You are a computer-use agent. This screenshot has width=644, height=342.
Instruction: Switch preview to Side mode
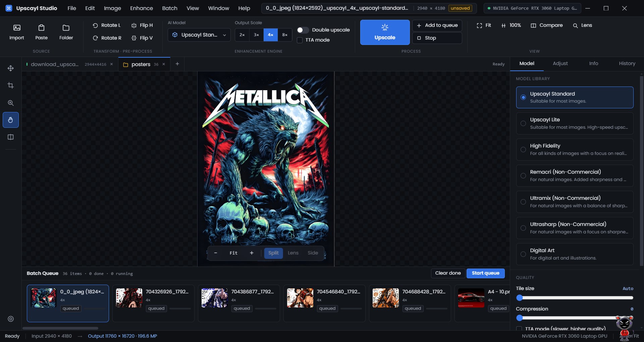[313, 253]
